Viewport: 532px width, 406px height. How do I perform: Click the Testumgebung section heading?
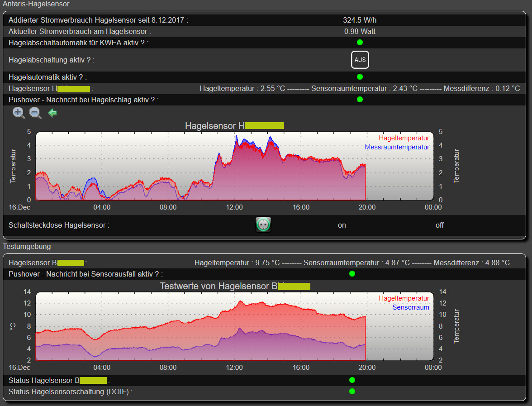27,247
